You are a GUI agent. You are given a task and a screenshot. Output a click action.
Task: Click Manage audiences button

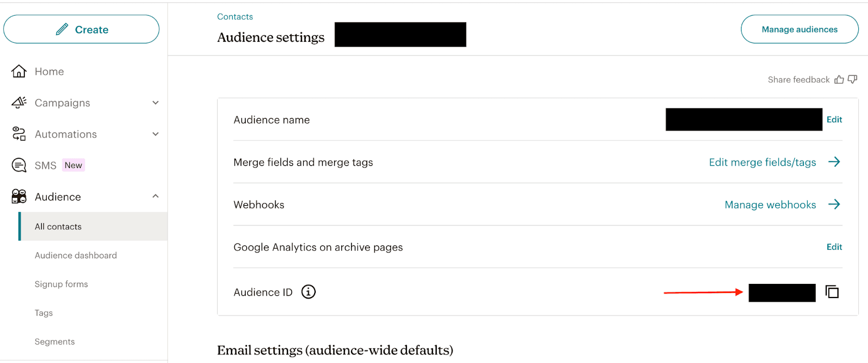(800, 29)
